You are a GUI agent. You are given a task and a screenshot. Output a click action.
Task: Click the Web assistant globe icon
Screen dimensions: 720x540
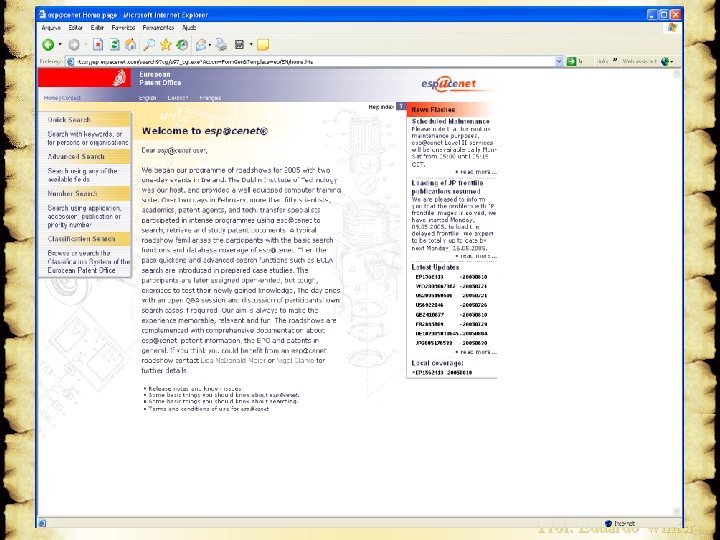pos(665,62)
